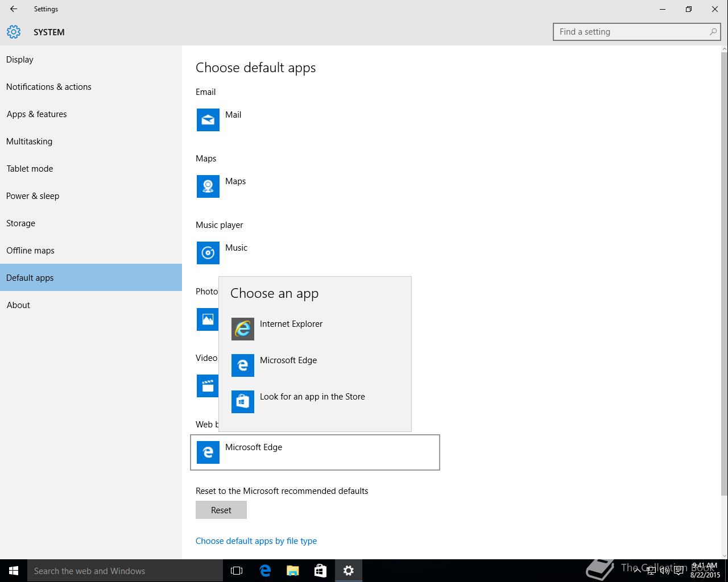Click the Photos app icon tile
728x582 pixels.
[x=208, y=319]
